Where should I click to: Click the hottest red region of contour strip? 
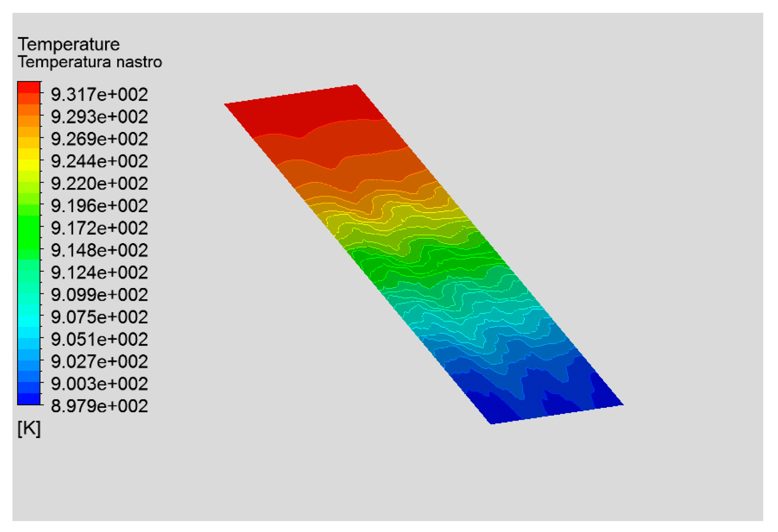coord(308,109)
